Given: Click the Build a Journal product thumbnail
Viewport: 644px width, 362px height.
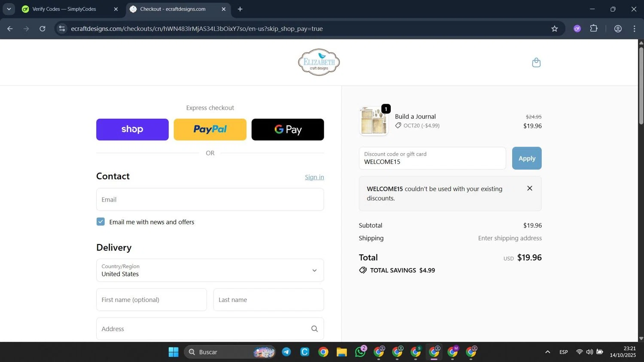Looking at the screenshot, I should click(x=374, y=121).
